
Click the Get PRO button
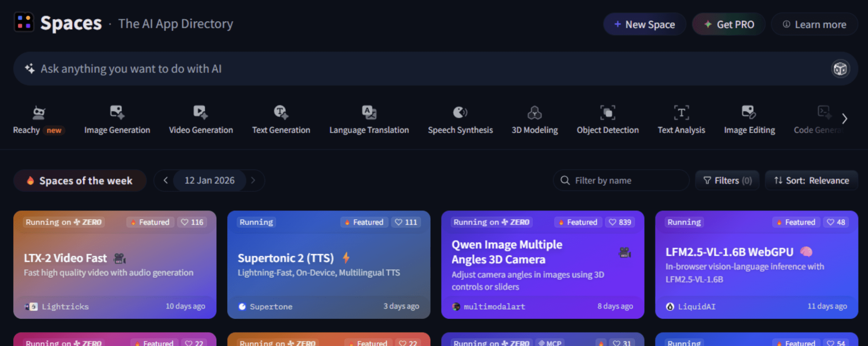coord(729,24)
